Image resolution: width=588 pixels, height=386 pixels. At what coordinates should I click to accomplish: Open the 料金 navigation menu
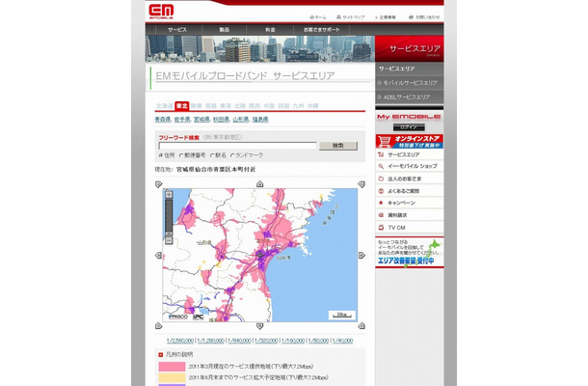click(x=270, y=29)
